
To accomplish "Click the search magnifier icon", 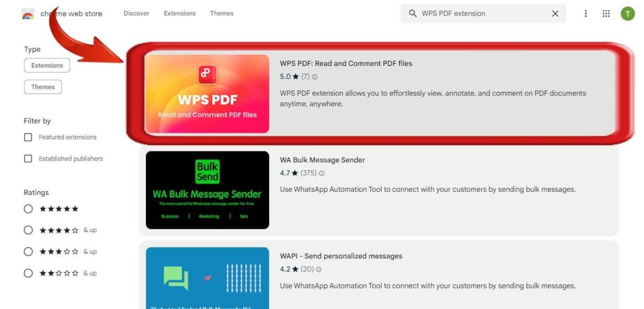I will 413,14.
